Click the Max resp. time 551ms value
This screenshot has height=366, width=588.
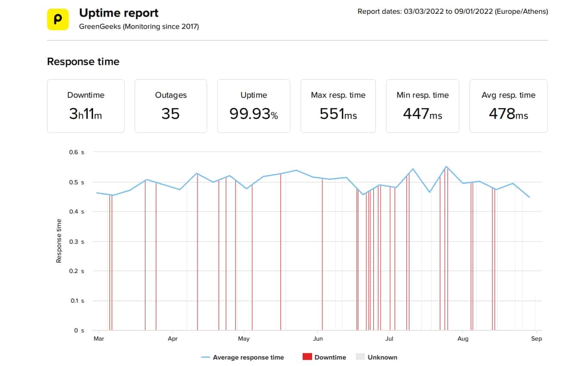(338, 114)
